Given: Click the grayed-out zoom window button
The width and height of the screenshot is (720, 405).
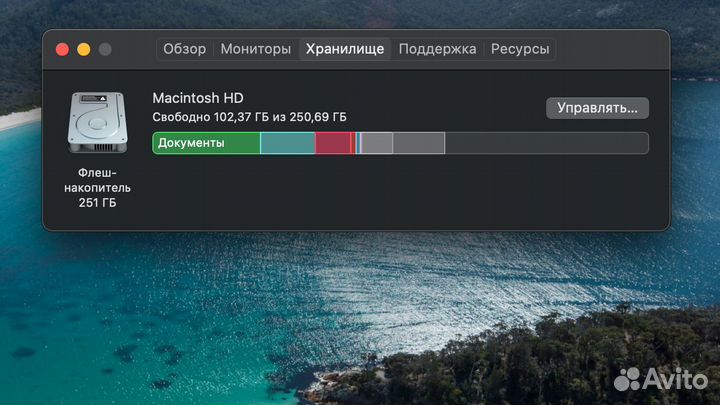Looking at the screenshot, I should (x=105, y=49).
